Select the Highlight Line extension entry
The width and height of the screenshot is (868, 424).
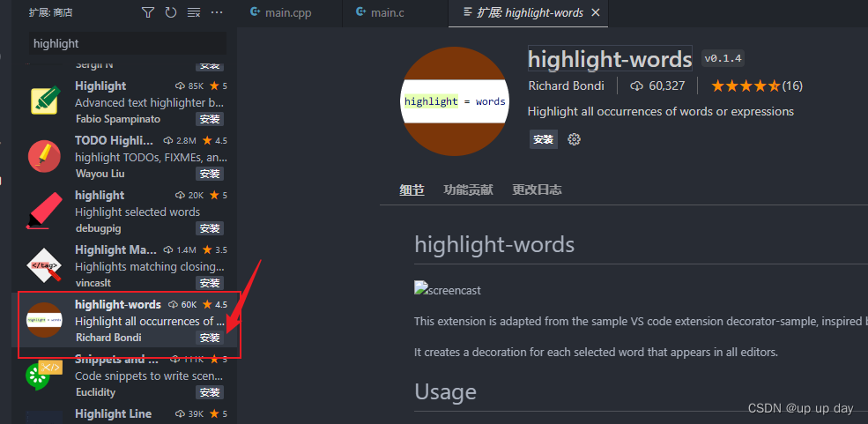124,415
